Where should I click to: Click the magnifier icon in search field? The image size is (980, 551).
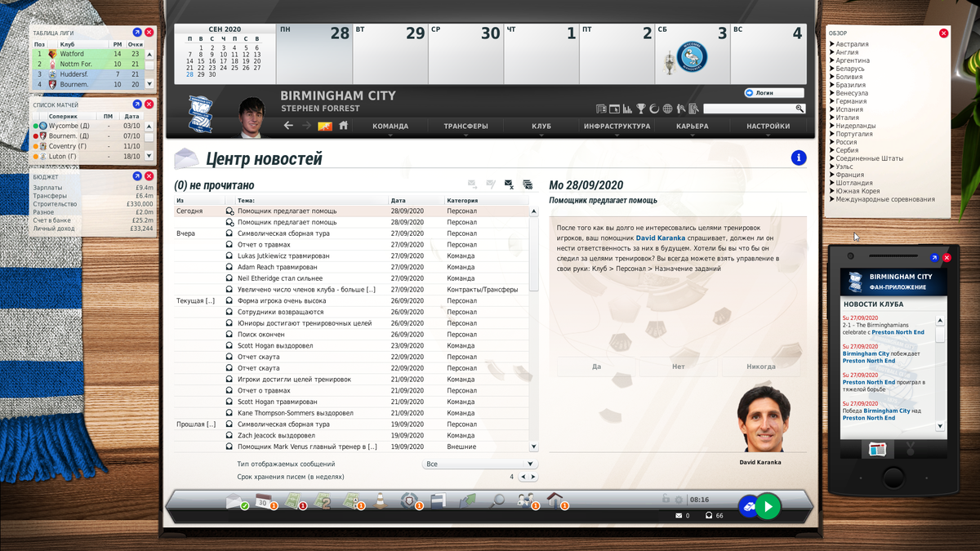pos(800,109)
